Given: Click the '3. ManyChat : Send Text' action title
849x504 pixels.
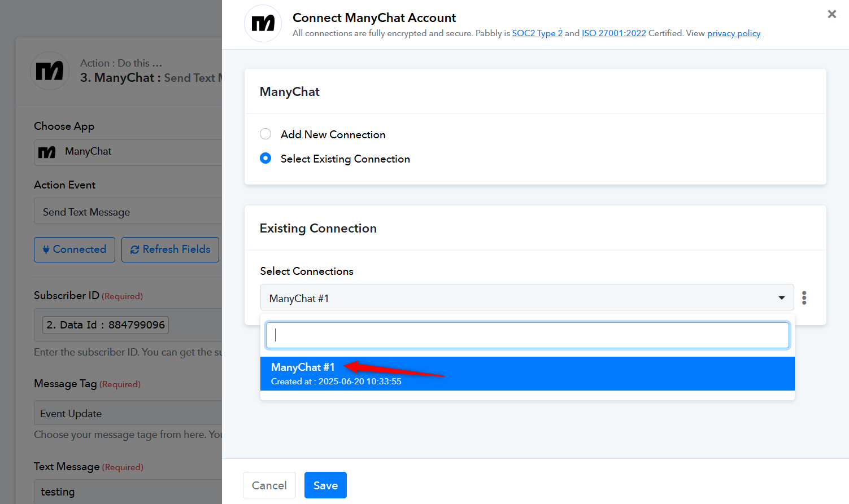Looking at the screenshot, I should (x=151, y=78).
